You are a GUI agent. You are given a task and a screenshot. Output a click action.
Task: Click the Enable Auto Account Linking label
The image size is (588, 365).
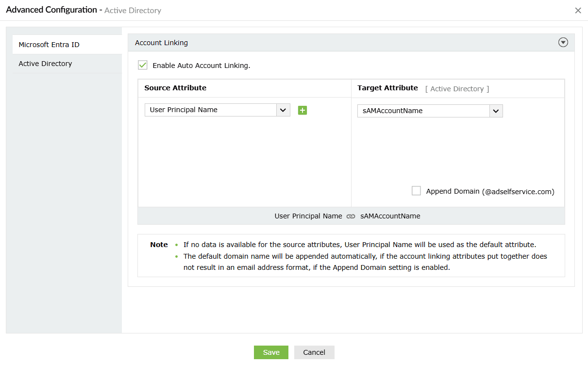202,66
